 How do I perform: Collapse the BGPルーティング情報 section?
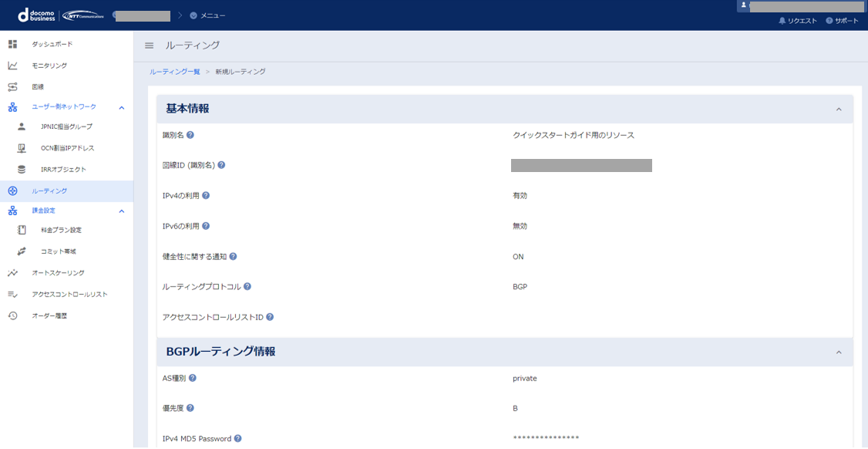click(839, 352)
